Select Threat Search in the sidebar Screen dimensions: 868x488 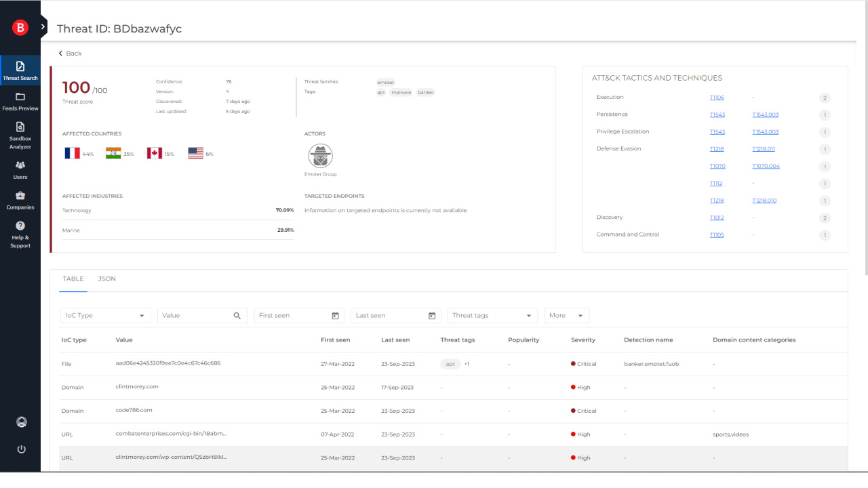(x=20, y=70)
